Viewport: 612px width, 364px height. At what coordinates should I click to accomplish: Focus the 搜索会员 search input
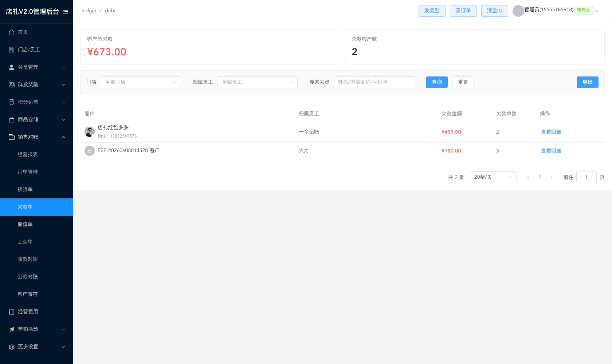(x=374, y=82)
